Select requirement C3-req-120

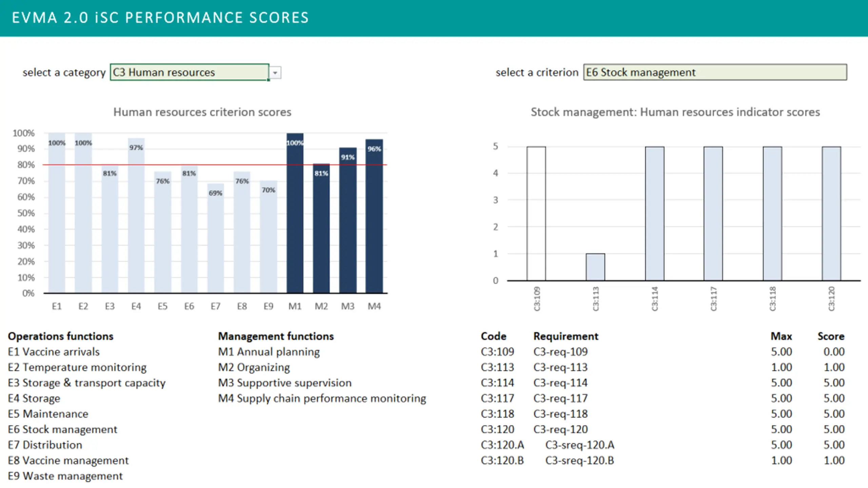click(x=560, y=429)
